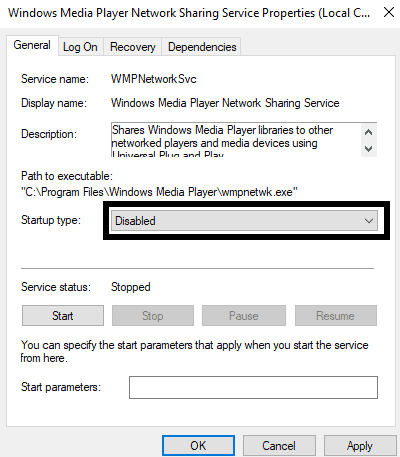400x457 pixels.
Task: Click the greyed-out Stop button
Action: click(153, 316)
